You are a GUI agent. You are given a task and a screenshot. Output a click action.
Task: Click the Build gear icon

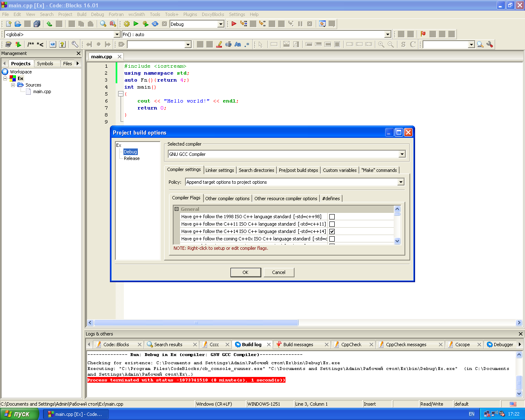[x=127, y=24]
